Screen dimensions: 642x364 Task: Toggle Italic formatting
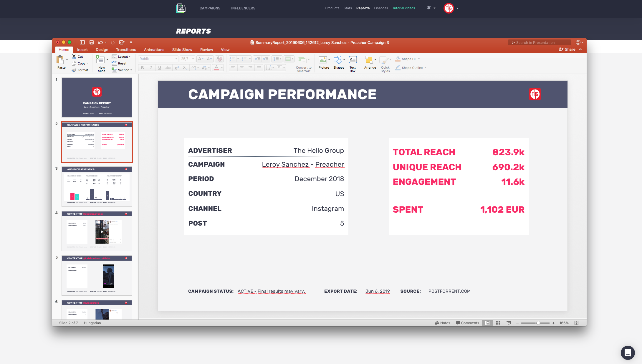tap(151, 68)
